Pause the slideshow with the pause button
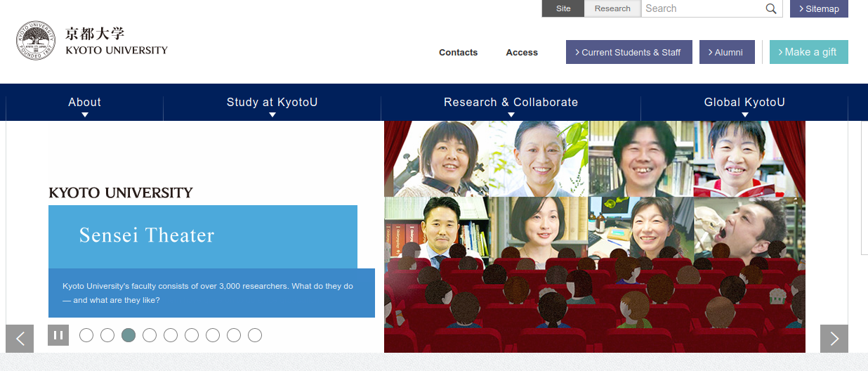 [58, 335]
